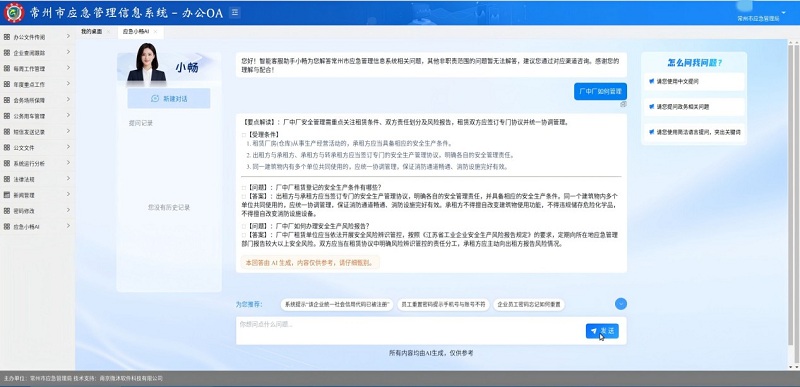Open the 系统运行分析 menu item
Viewport: 800px width, 387px height.
tap(37, 163)
